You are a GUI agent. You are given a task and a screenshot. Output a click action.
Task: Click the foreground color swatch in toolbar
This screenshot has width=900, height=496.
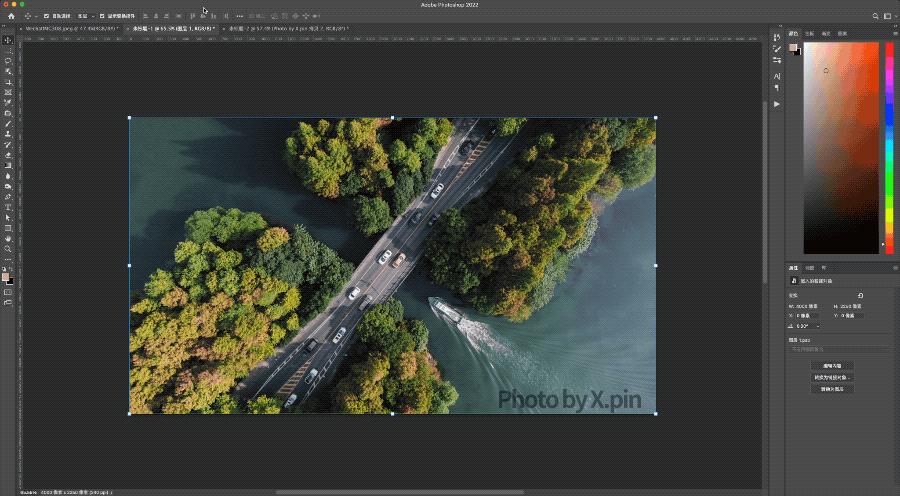tap(6, 276)
